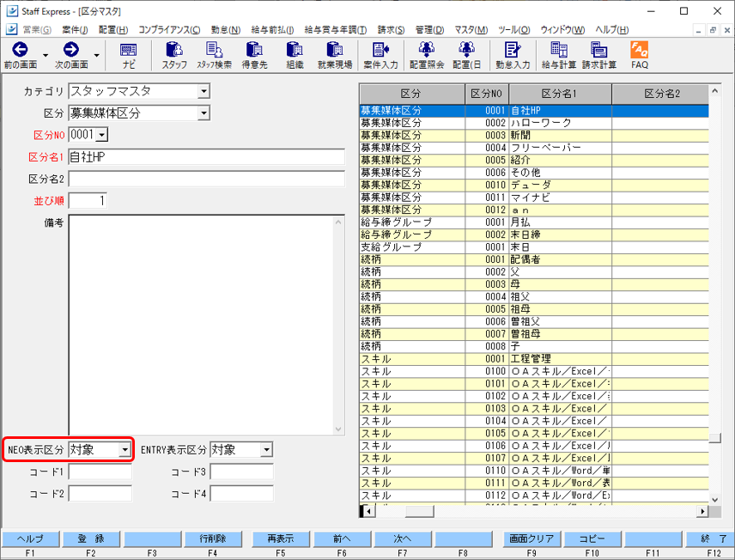Click the grid vertical scrollbar thumb

point(714,438)
